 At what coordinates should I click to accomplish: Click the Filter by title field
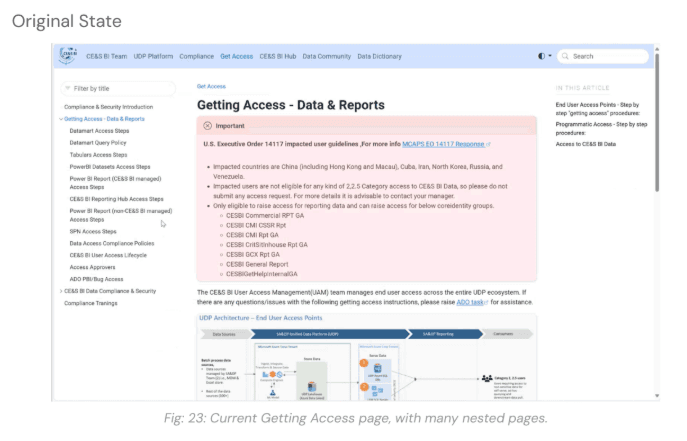pos(118,88)
